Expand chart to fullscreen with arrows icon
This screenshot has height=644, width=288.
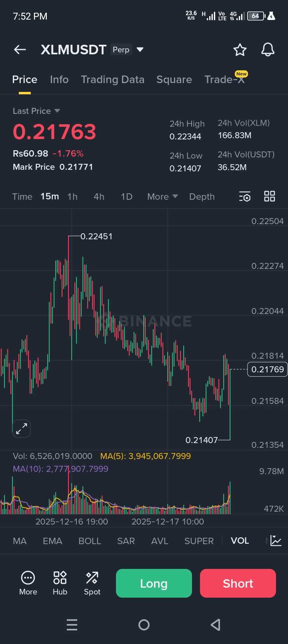[x=22, y=429]
